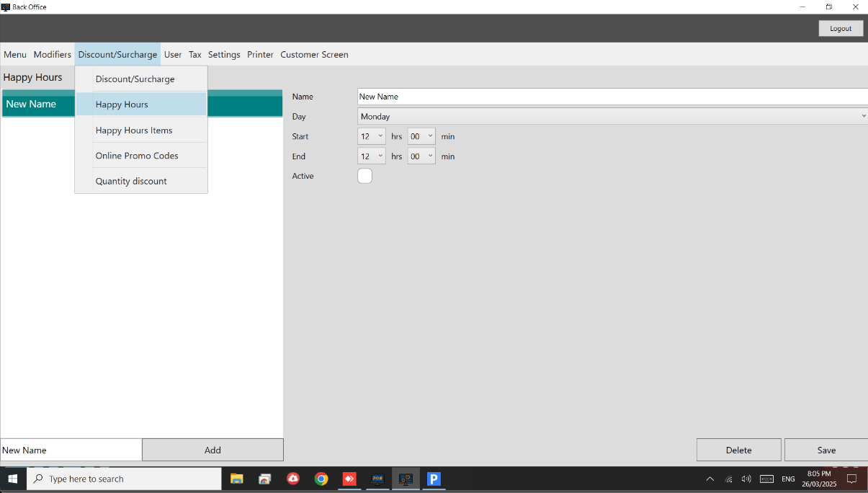Save the happy hour settings
This screenshot has width=868, height=493.
coord(826,450)
